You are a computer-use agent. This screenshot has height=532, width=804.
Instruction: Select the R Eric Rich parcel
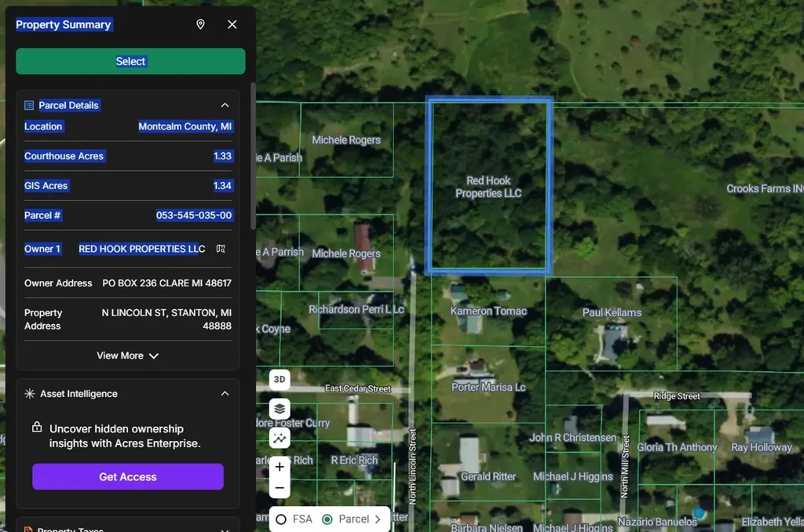point(354,461)
